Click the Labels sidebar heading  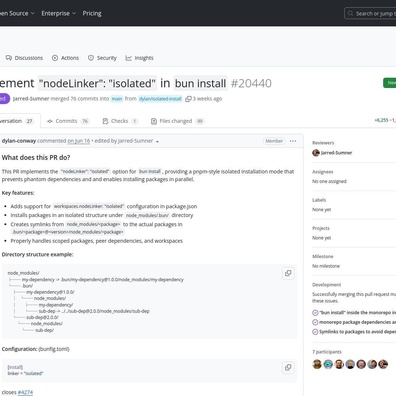click(319, 200)
